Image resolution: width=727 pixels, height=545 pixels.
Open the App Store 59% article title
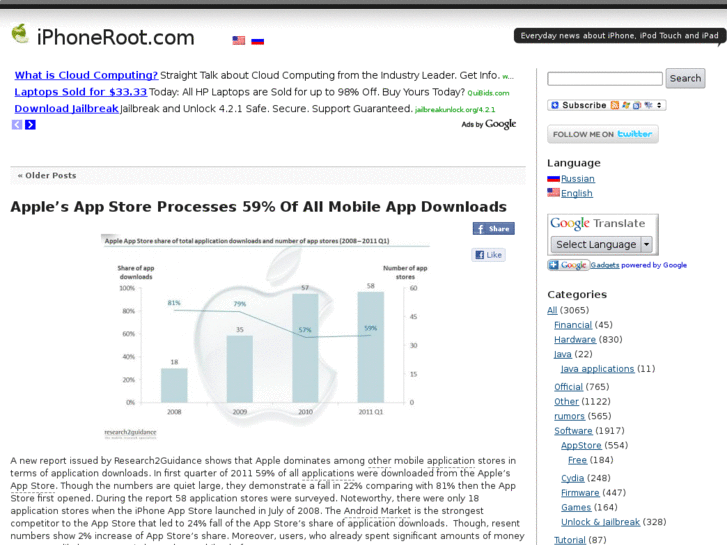coord(258,206)
